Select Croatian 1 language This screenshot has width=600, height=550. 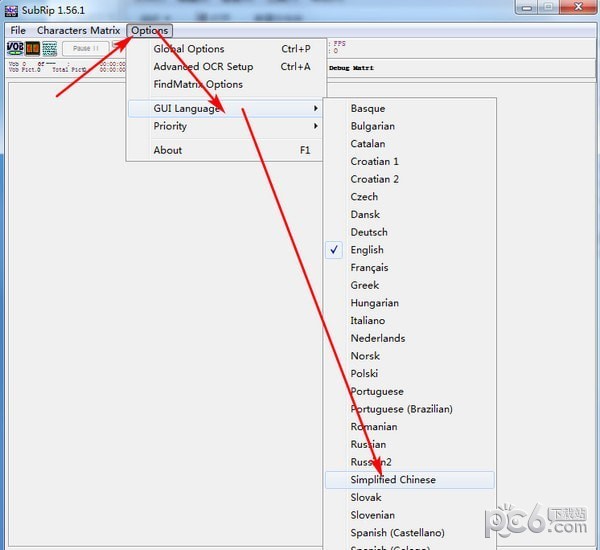pyautogui.click(x=409, y=161)
